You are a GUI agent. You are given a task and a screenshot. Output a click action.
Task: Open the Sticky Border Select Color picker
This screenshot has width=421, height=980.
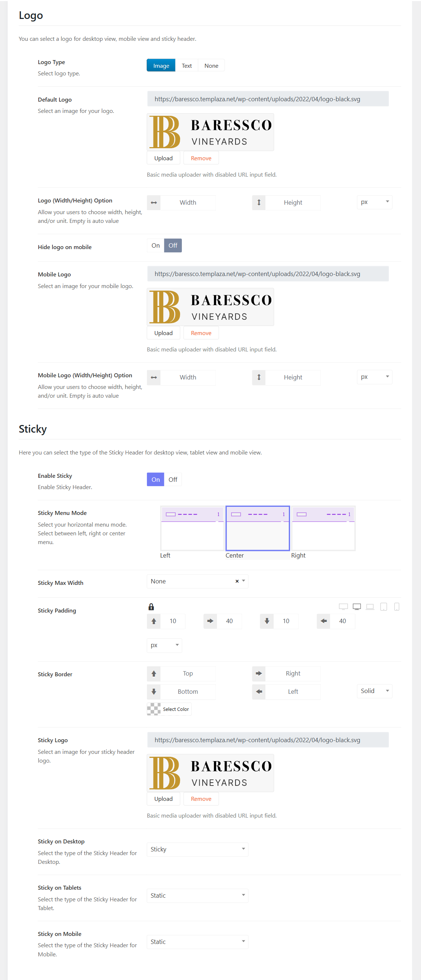(x=169, y=709)
